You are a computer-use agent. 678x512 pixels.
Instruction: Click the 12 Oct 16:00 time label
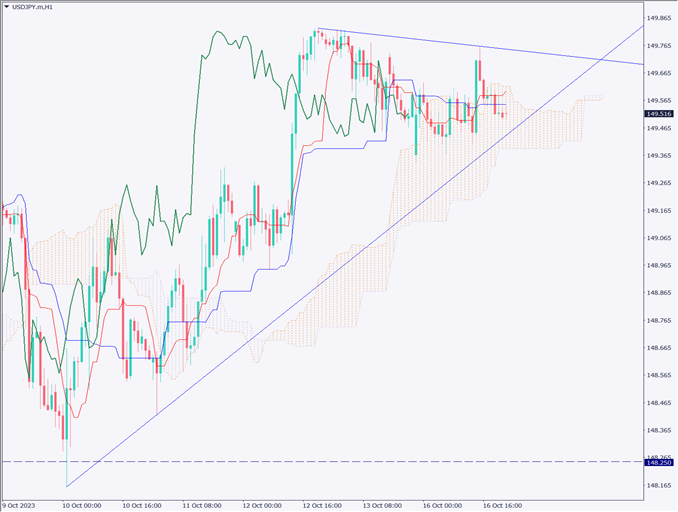[322, 505]
